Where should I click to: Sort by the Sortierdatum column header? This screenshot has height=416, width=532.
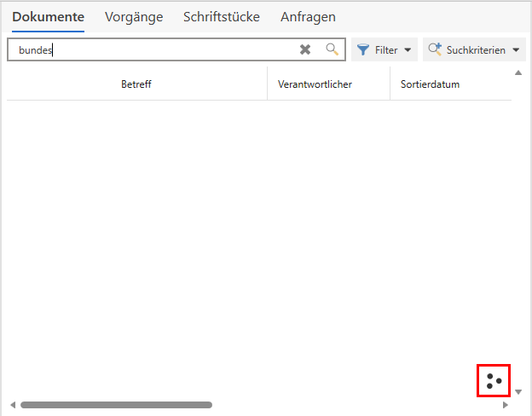(430, 84)
